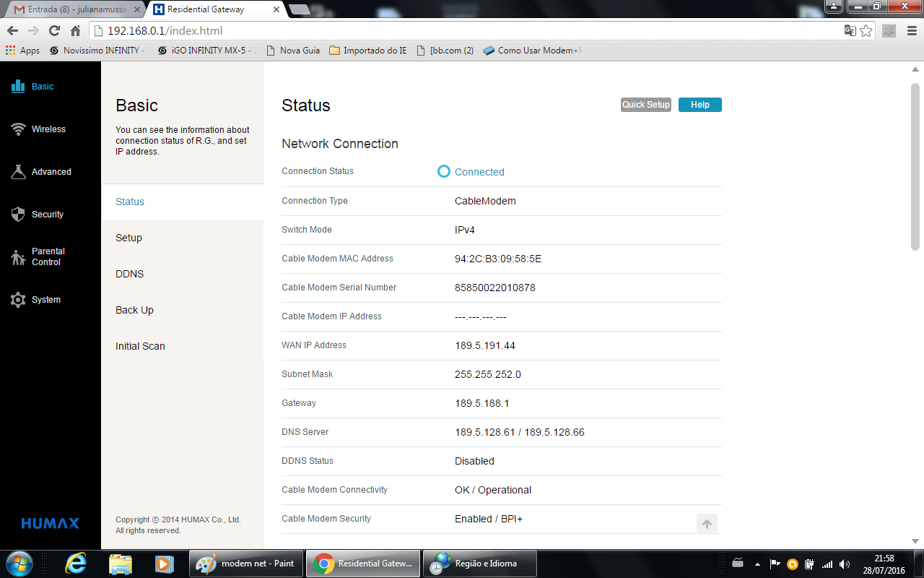Click the browser home icon
Viewport: 924px width, 578px height.
tap(75, 31)
